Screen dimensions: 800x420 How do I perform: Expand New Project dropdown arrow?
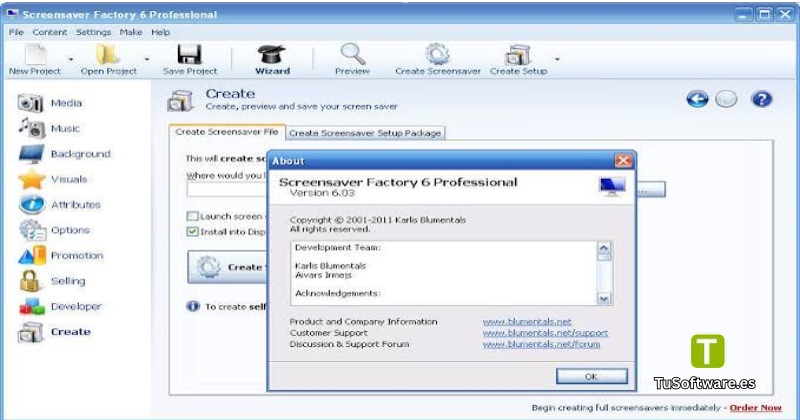click(x=71, y=59)
